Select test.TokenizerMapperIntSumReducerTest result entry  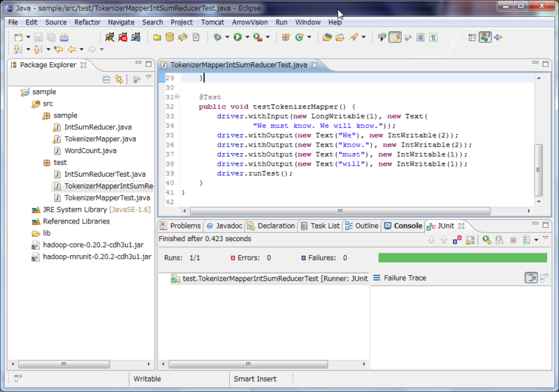click(270, 278)
